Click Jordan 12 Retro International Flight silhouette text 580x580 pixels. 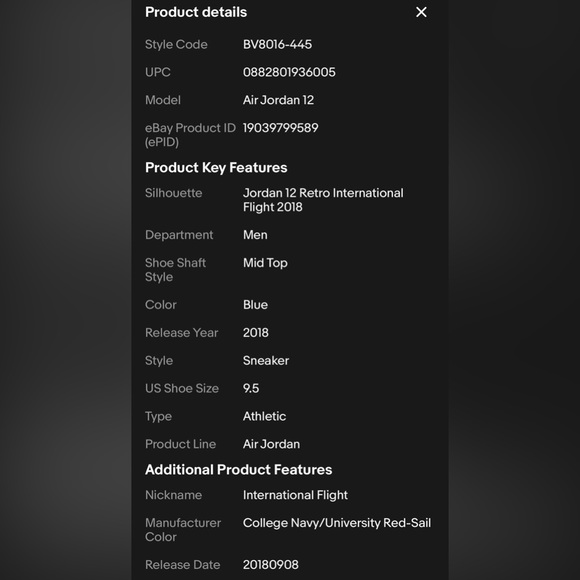click(323, 200)
